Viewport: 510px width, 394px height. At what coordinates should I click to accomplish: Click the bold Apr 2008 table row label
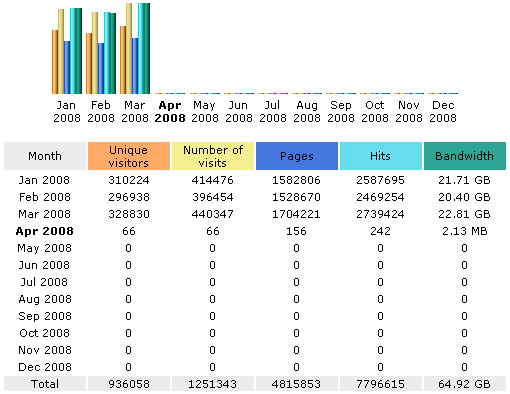[45, 231]
